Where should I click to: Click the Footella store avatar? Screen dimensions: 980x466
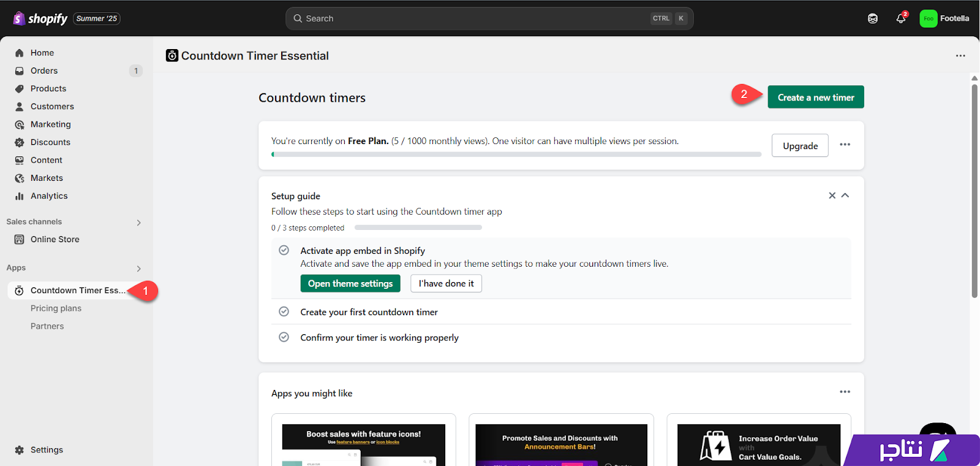pos(929,18)
